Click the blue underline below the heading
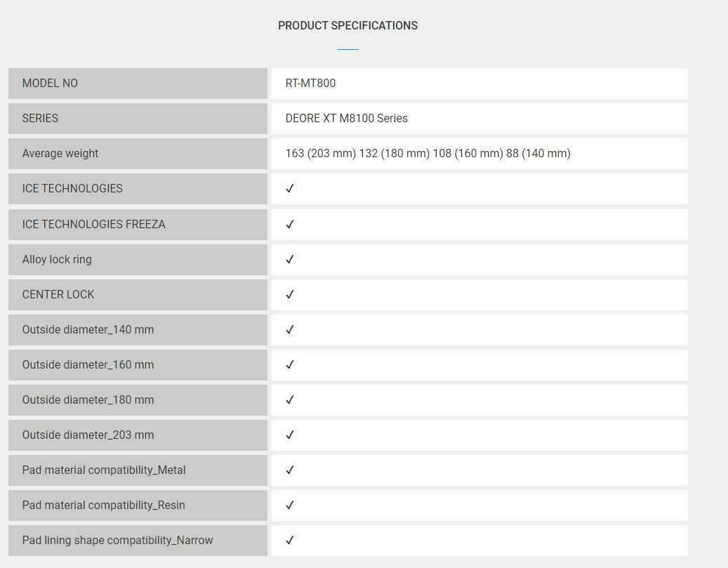 click(x=348, y=50)
